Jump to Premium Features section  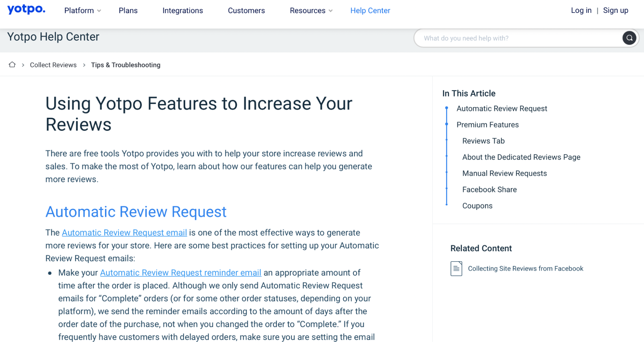click(487, 125)
